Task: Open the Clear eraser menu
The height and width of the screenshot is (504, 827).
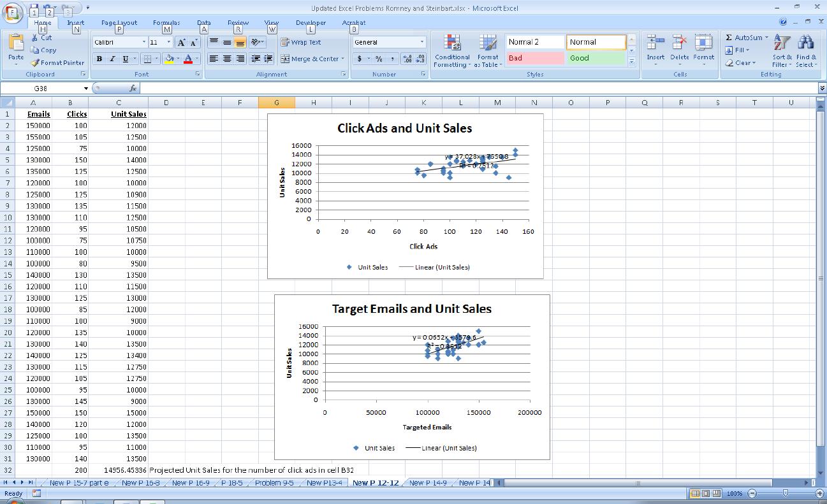Action: click(x=740, y=63)
